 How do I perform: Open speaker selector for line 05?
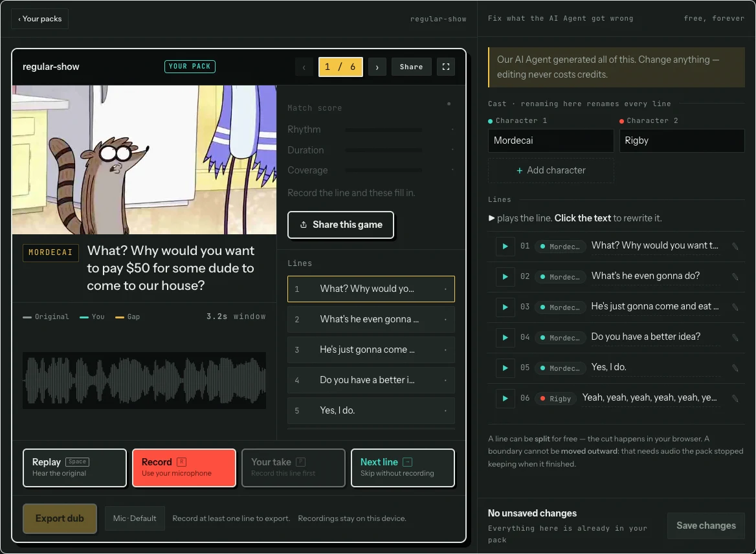tap(561, 368)
